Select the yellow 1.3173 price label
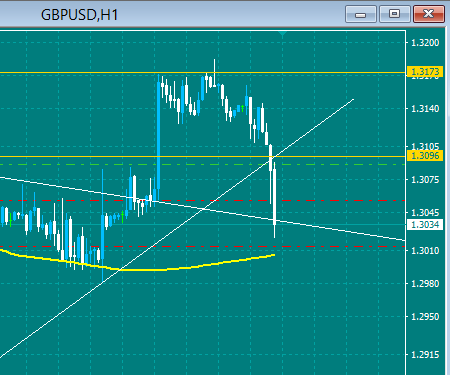This screenshot has width=450, height=375. 425,72
